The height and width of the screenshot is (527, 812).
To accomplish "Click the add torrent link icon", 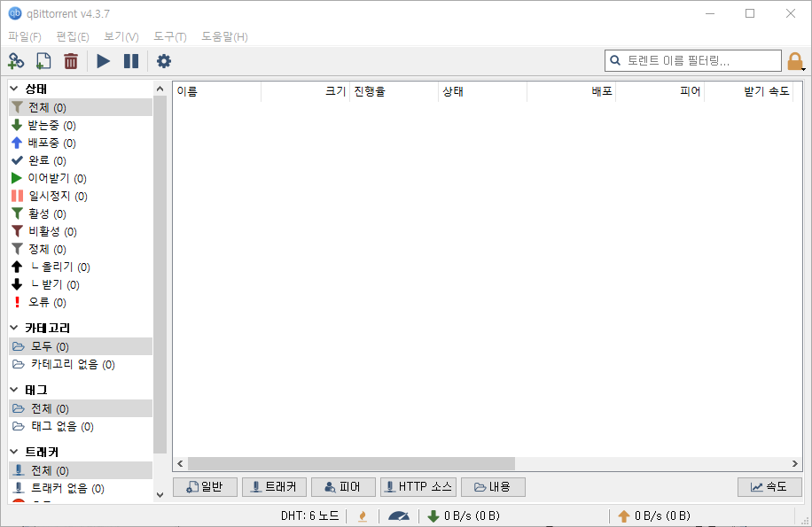I will point(16,61).
